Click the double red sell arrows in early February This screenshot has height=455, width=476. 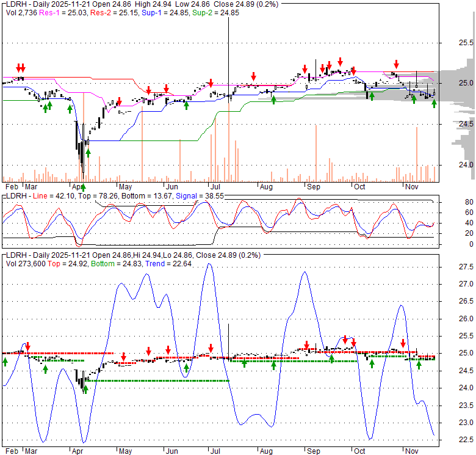pos(21,68)
